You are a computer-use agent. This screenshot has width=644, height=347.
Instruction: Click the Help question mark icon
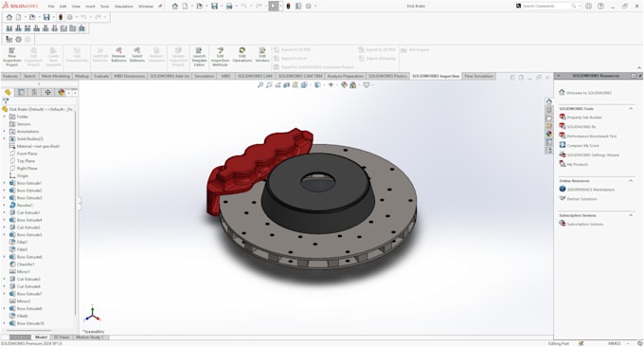click(x=600, y=7)
